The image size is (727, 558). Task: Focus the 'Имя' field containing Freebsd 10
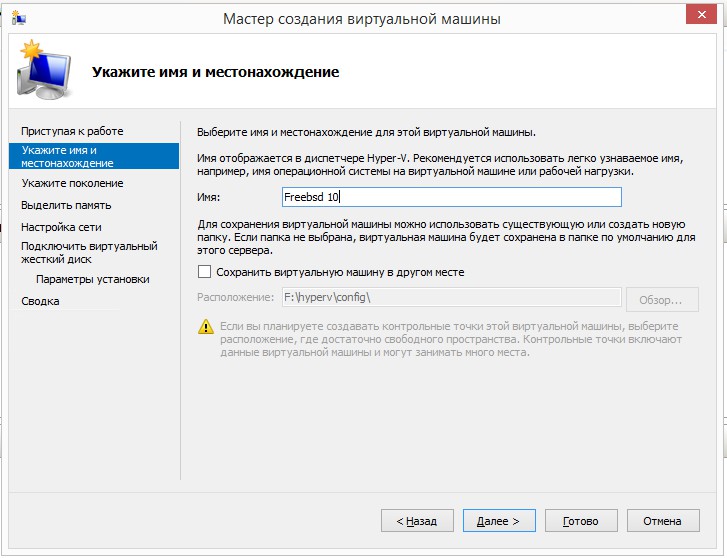[x=452, y=197]
